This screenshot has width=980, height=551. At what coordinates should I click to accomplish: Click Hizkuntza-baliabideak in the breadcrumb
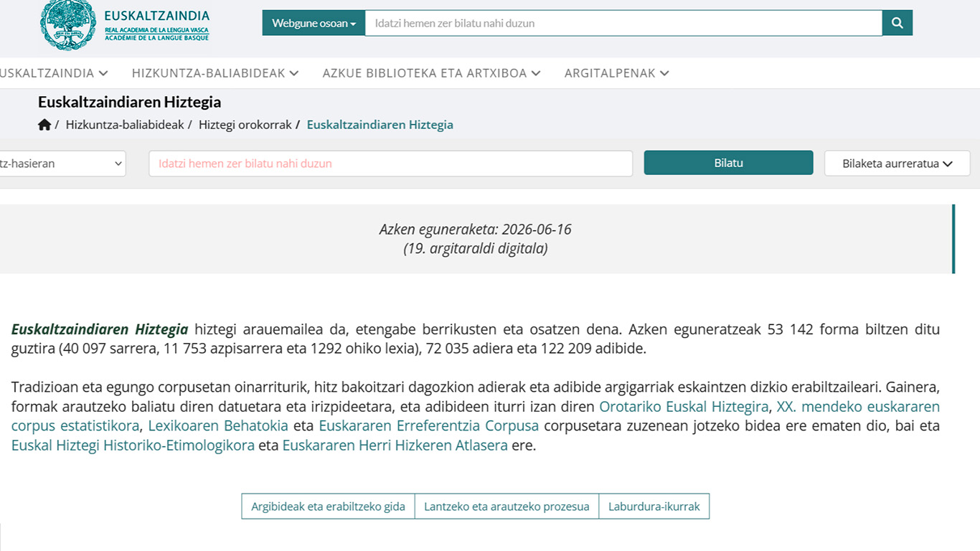(125, 125)
